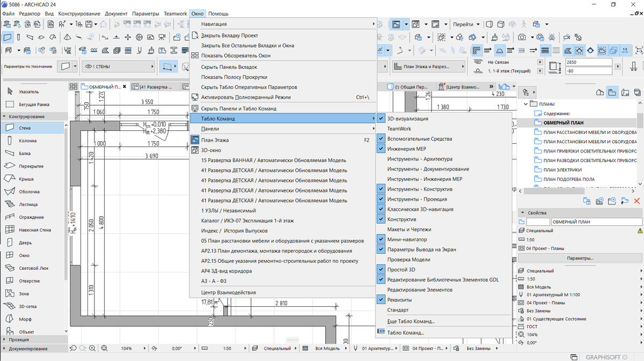Click zoom-in magnifier icon in bottom status bar

coord(92,348)
